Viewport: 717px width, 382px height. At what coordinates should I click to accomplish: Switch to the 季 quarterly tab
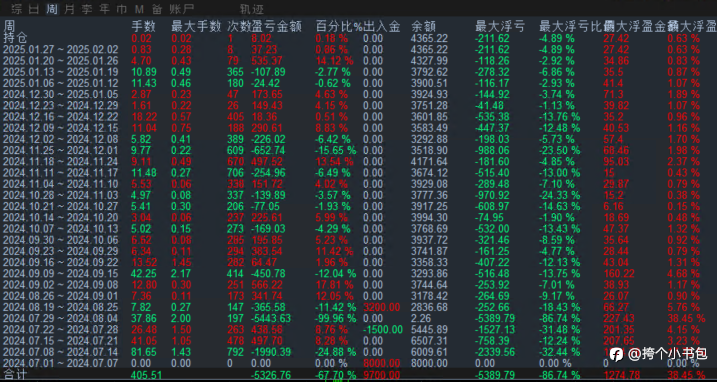click(x=87, y=9)
